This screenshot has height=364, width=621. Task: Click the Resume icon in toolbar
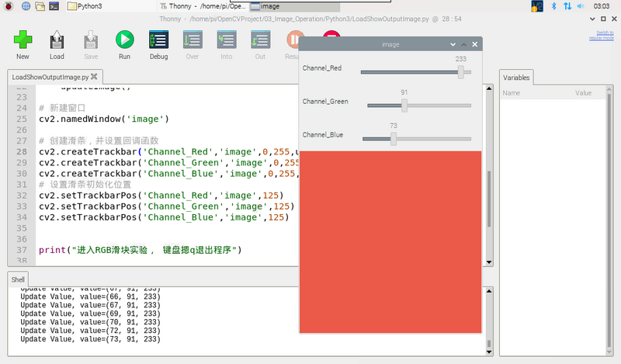click(293, 40)
